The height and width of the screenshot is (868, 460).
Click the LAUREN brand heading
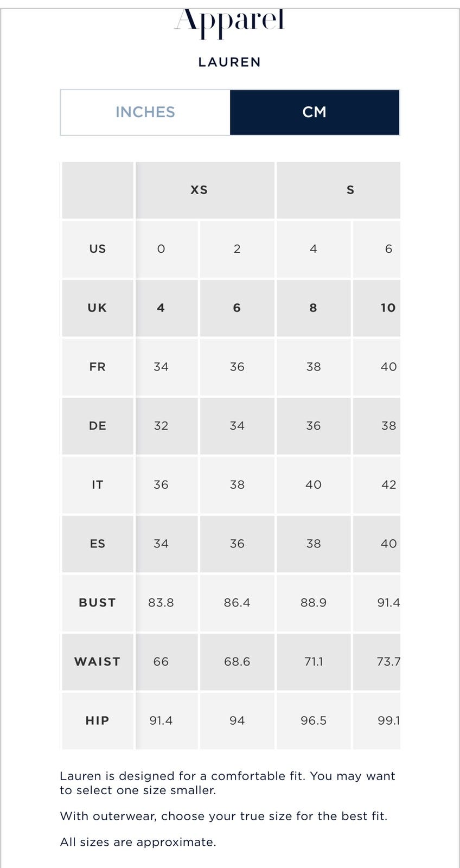230,62
